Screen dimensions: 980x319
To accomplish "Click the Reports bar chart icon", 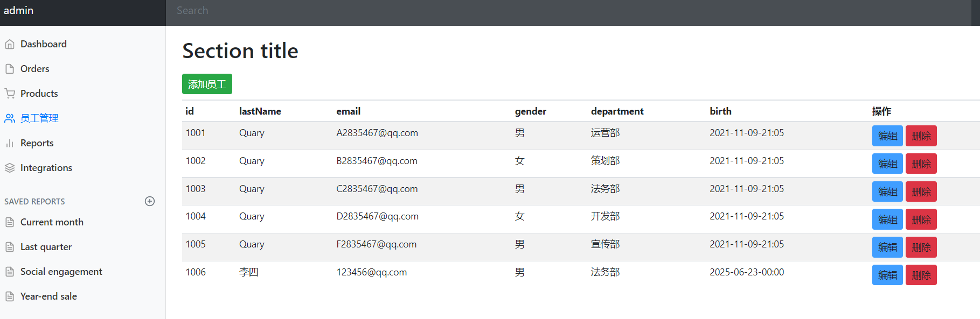I will click(10, 143).
